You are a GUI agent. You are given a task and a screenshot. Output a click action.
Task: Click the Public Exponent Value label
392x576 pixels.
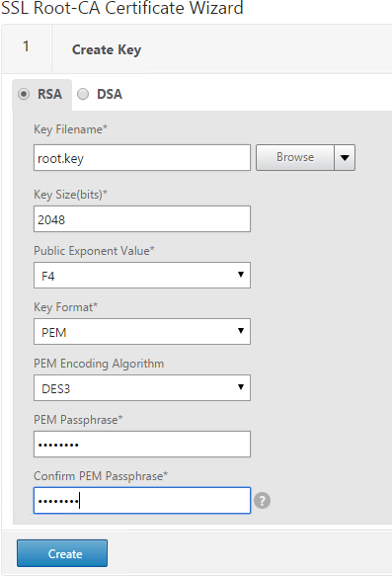[x=94, y=251]
